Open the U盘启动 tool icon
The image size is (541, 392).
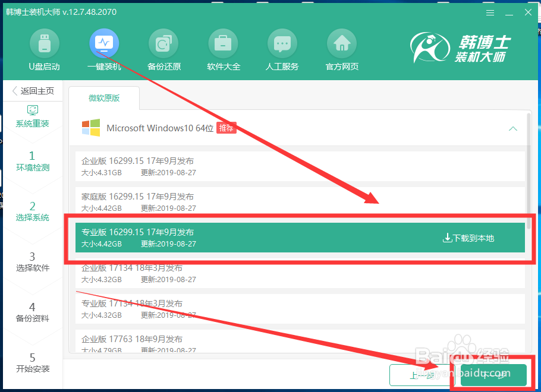(x=44, y=44)
